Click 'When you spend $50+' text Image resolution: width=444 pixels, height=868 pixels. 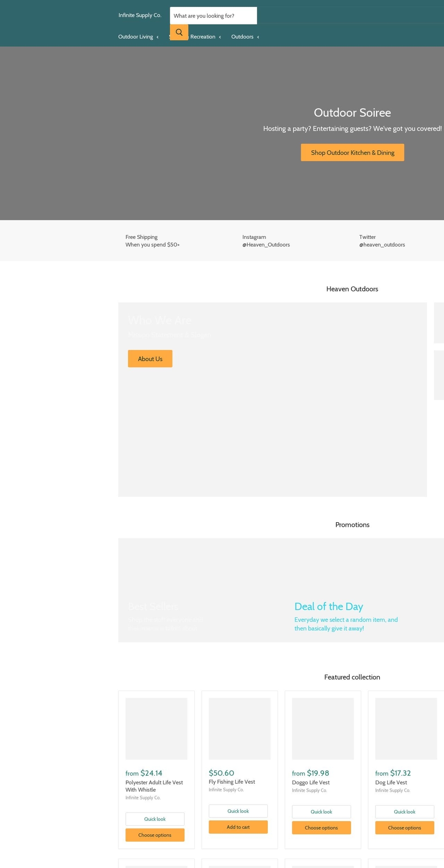click(x=153, y=245)
